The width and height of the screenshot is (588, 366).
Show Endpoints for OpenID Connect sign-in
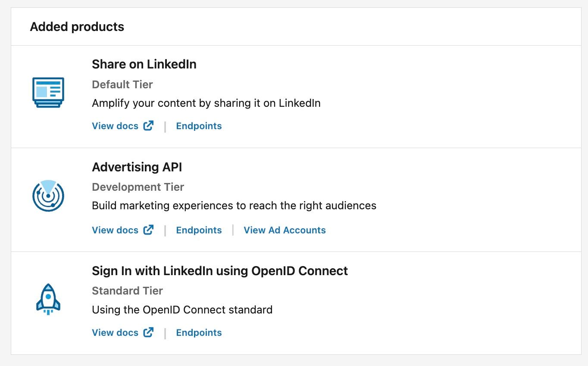point(199,333)
